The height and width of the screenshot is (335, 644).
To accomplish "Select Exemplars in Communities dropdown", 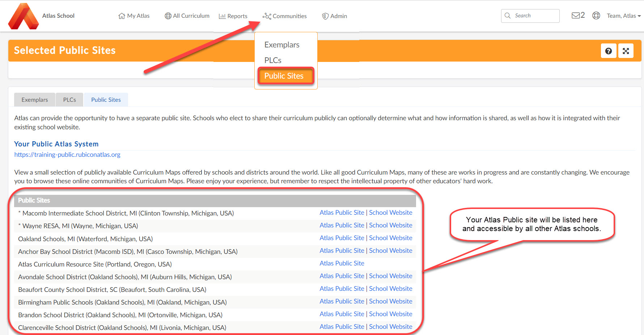I will [282, 45].
